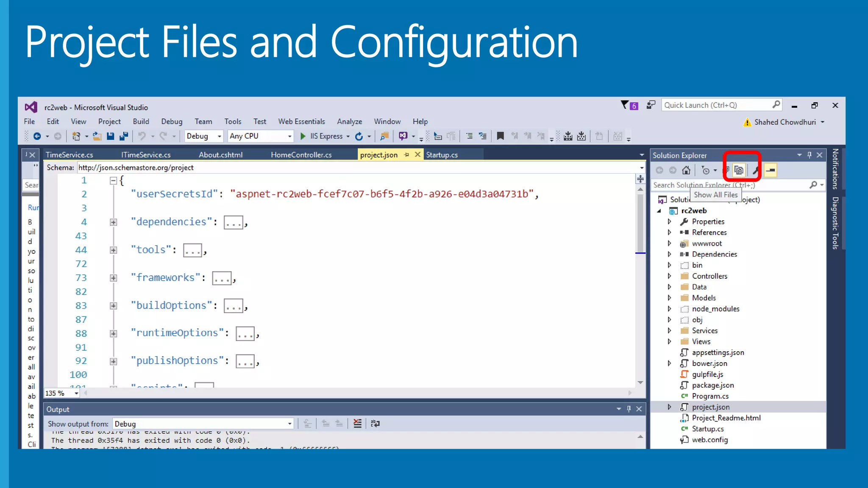Click the Pending Changes Filter clock icon
This screenshot has height=488, width=868.
point(705,170)
